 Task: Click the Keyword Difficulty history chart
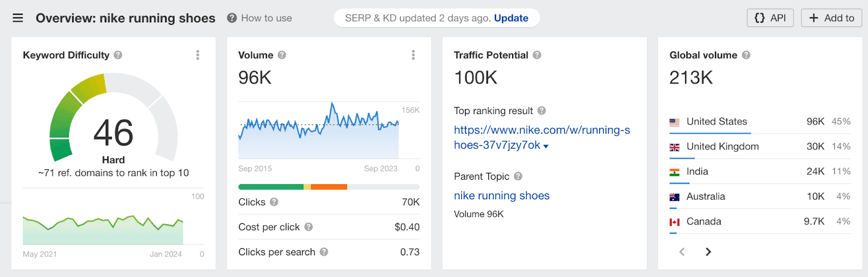coord(103,229)
